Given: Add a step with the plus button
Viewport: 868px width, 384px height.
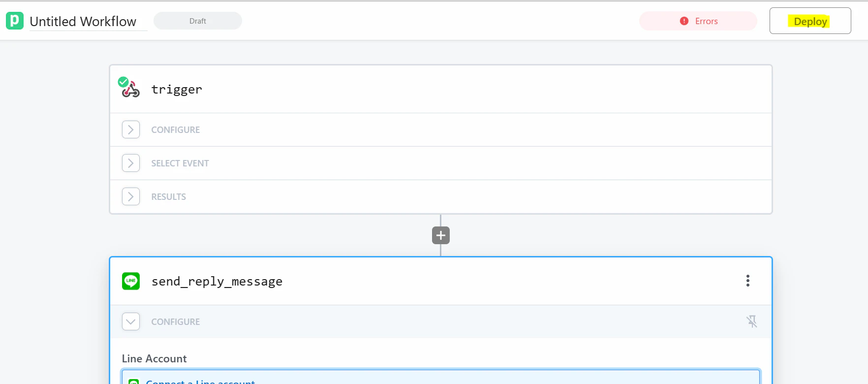Looking at the screenshot, I should (x=441, y=235).
